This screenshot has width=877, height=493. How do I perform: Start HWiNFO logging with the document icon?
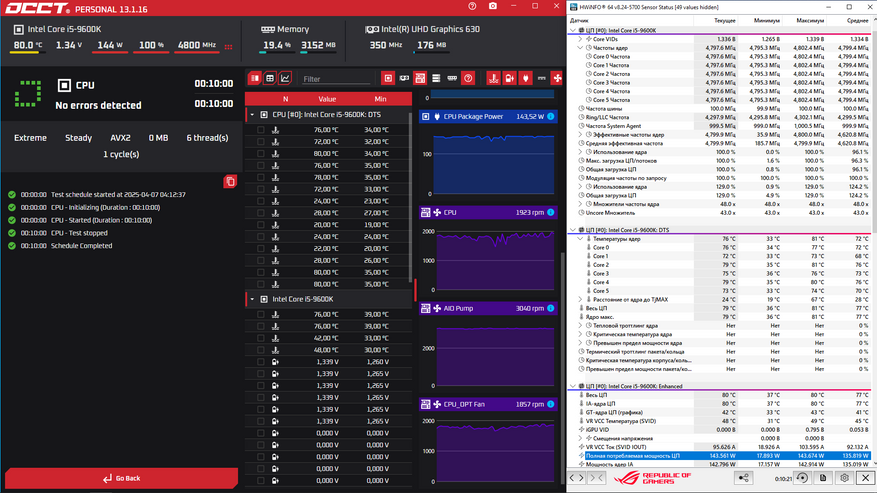click(823, 478)
